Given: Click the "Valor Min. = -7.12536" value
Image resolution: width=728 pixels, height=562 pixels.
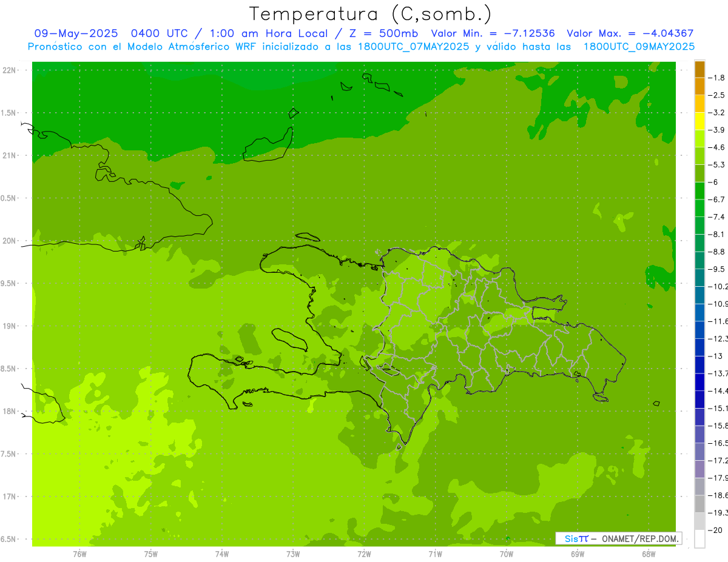Looking at the screenshot, I should tap(493, 34).
